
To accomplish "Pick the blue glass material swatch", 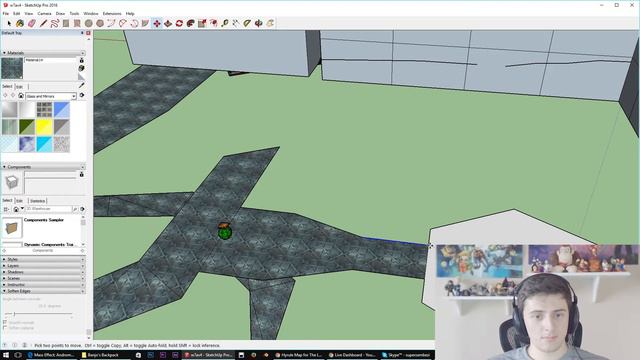I will coord(62,110).
